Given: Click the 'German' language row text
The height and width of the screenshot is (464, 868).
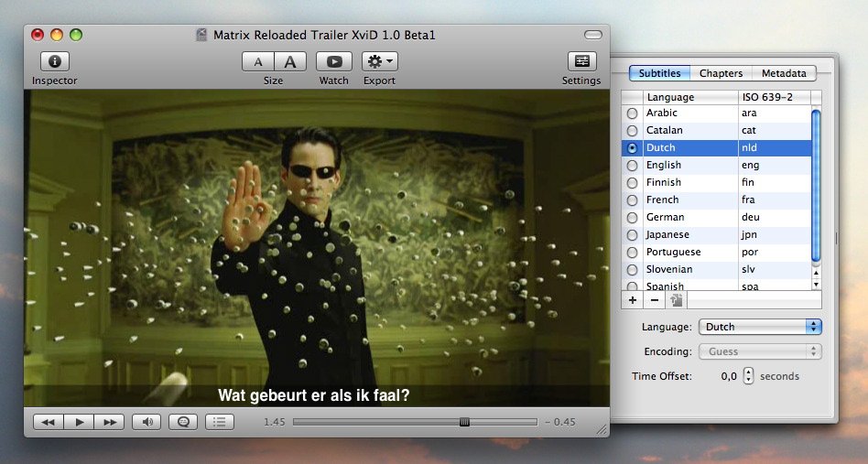Looking at the screenshot, I should point(666,217).
